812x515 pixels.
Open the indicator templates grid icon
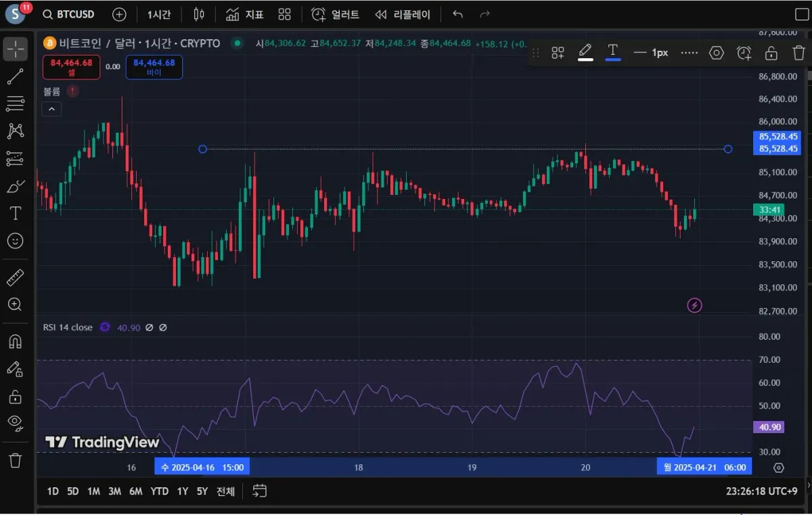pyautogui.click(x=285, y=14)
